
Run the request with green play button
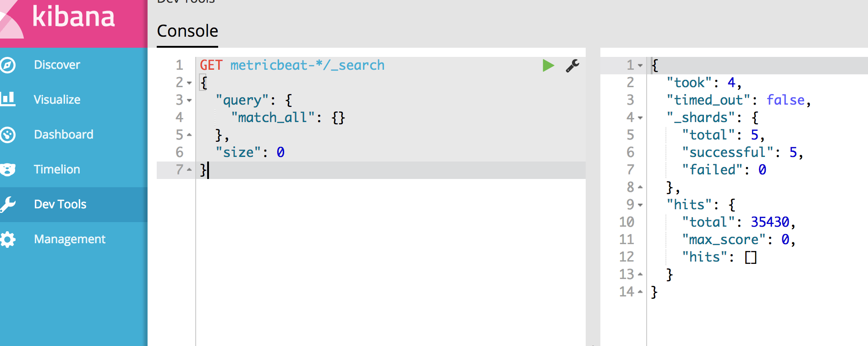(x=548, y=66)
